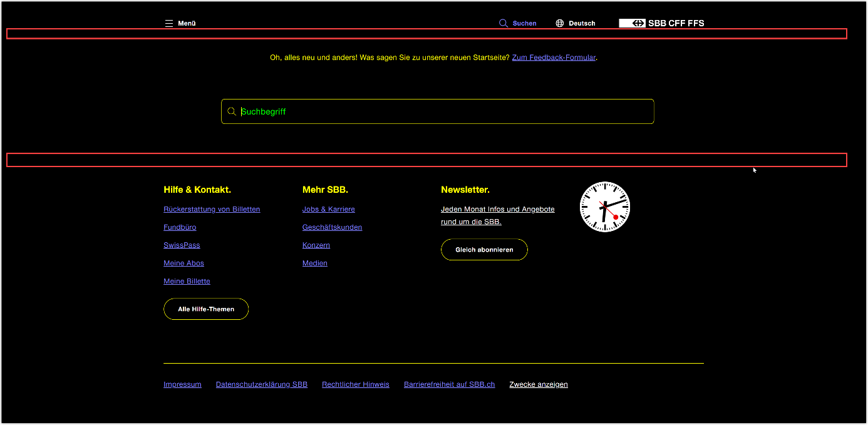Open the Fundbüro page
Viewport: 868px width, 425px height.
(180, 227)
